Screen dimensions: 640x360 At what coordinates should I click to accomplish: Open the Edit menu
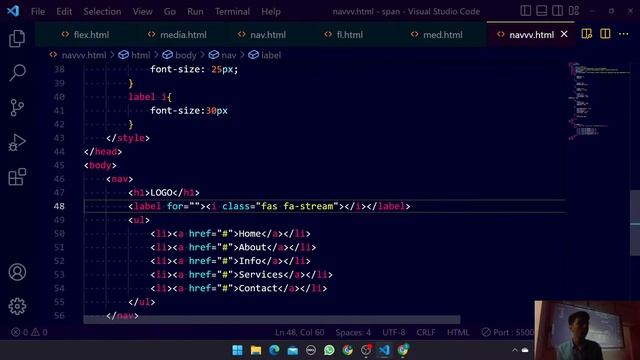coord(64,11)
